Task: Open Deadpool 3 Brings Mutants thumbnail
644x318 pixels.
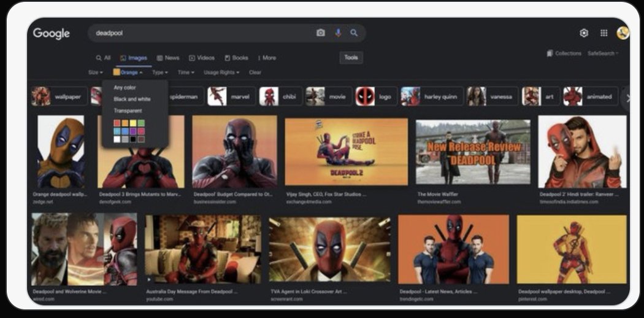Action: [141, 152]
